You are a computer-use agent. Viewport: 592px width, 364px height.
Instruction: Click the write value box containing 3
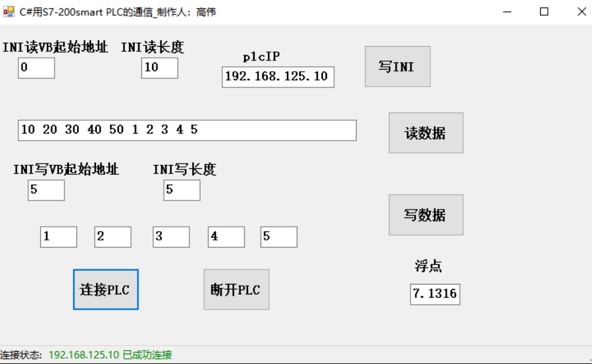[171, 237]
